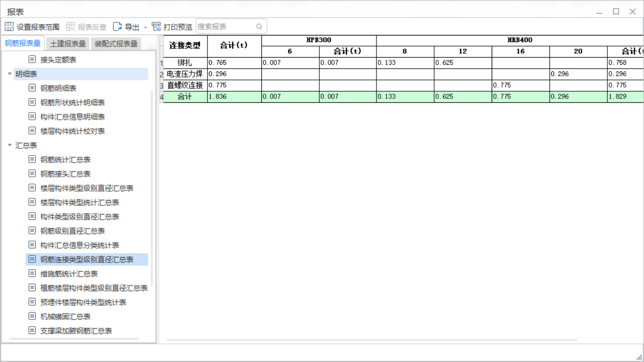644x362 pixels.
Task: Click the document icon beside 钢筋统计汇总表
Action: pyautogui.click(x=32, y=159)
